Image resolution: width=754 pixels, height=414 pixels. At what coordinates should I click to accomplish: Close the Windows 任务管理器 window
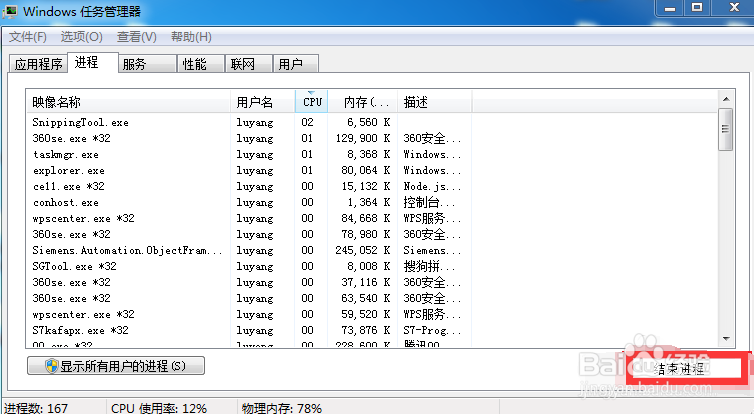pos(734,8)
